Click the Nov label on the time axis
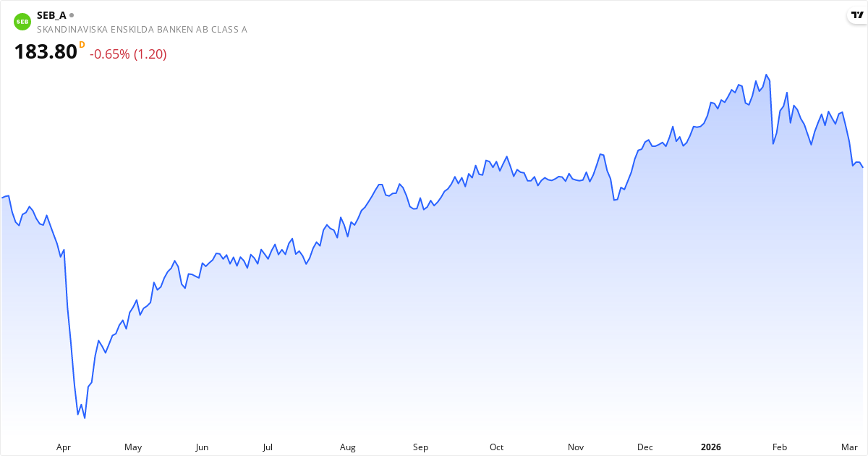Image resolution: width=868 pixels, height=456 pixels. pos(576,447)
